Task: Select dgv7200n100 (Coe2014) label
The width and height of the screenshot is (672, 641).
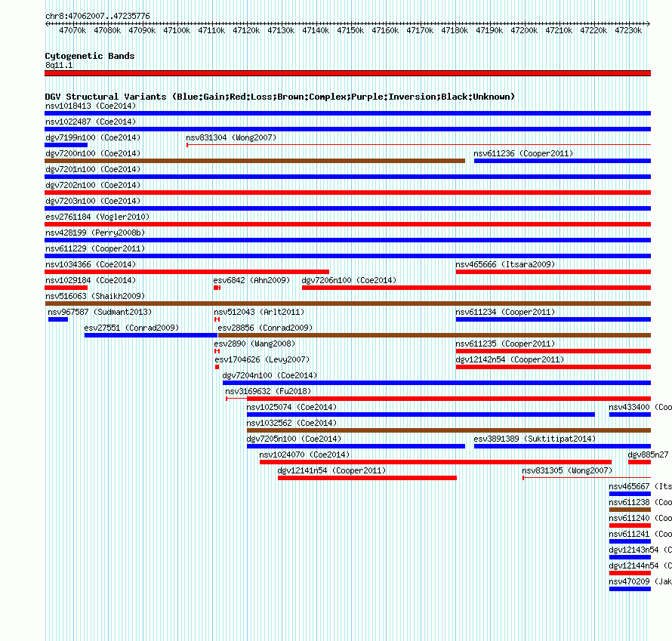Action: (x=93, y=153)
